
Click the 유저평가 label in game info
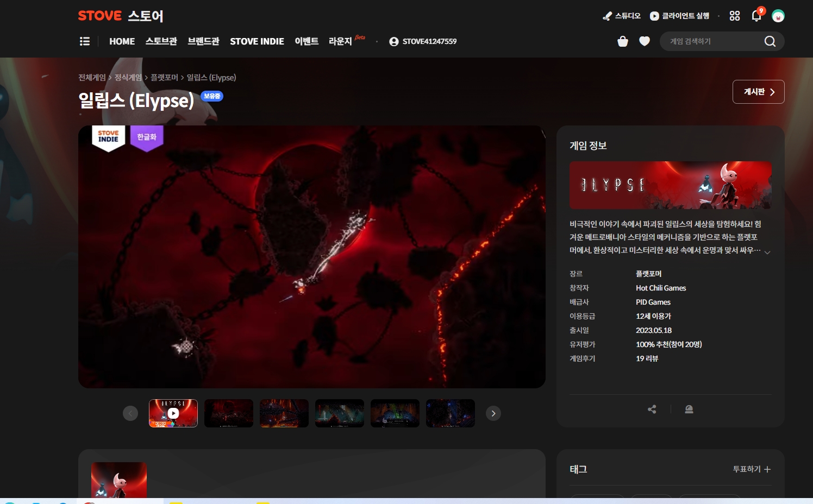click(x=583, y=344)
